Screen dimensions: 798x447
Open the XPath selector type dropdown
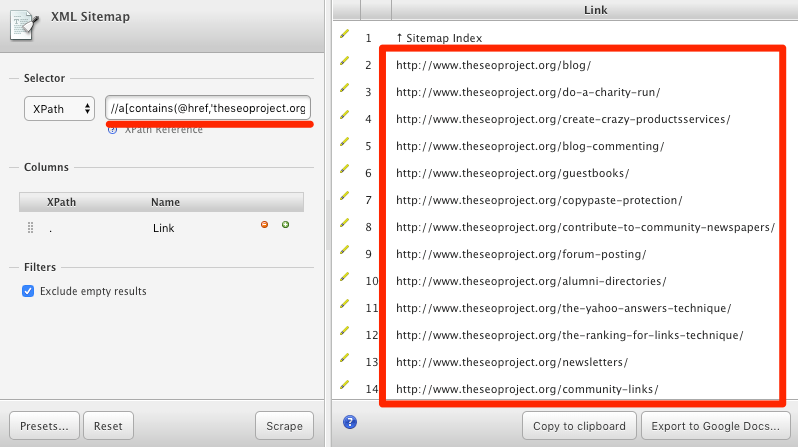(60, 108)
